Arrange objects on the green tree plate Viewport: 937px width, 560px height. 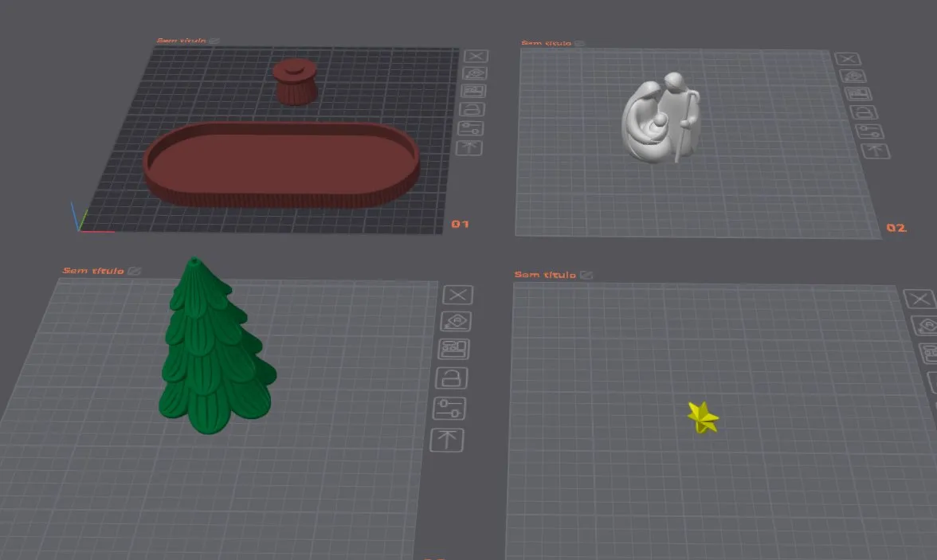(x=453, y=349)
